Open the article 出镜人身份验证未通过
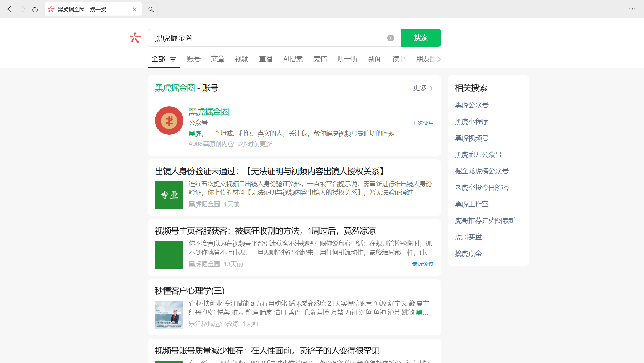The height and width of the screenshot is (363, 644). 270,172
